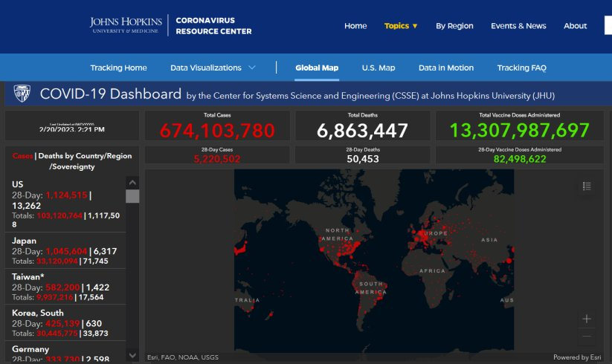This screenshot has height=364, width=612.
Task: Go to Home in top navigation
Action: (355, 26)
